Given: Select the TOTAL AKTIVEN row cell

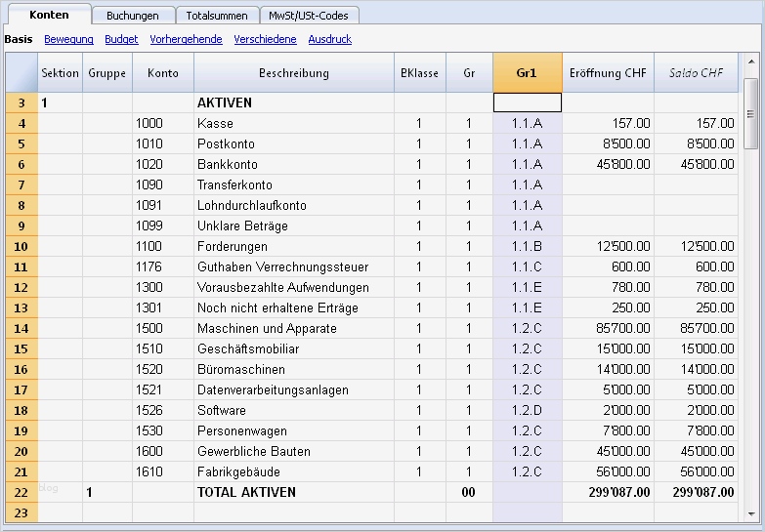Looking at the screenshot, I should [293, 492].
